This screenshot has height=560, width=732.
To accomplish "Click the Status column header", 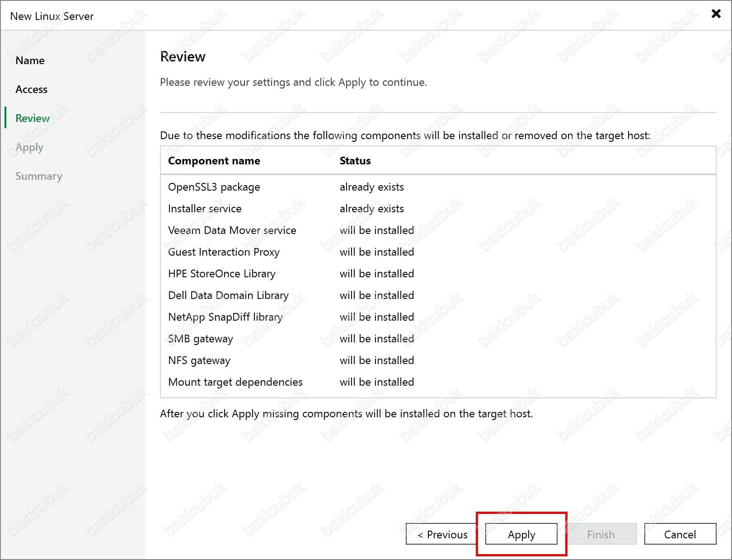I will coord(355,161).
